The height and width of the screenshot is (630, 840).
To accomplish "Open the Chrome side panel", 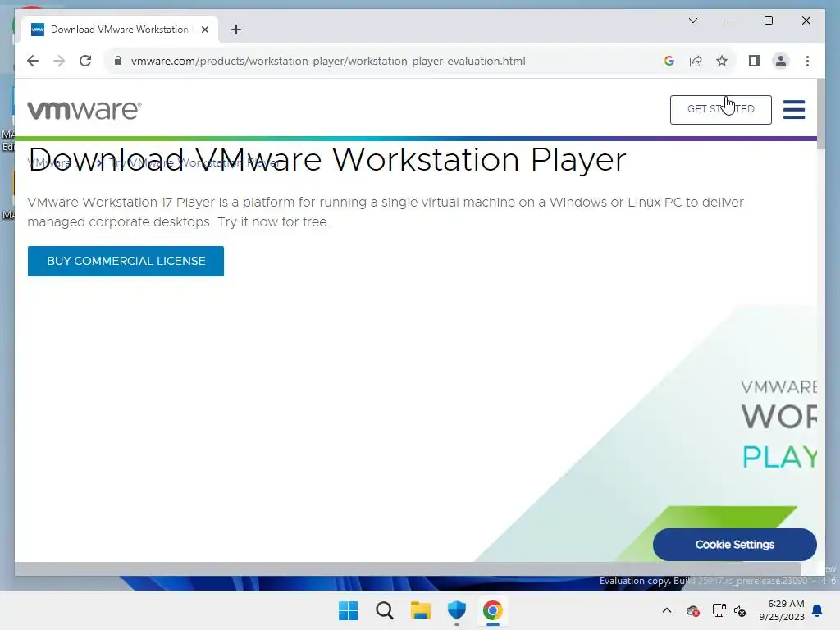I will tap(755, 61).
